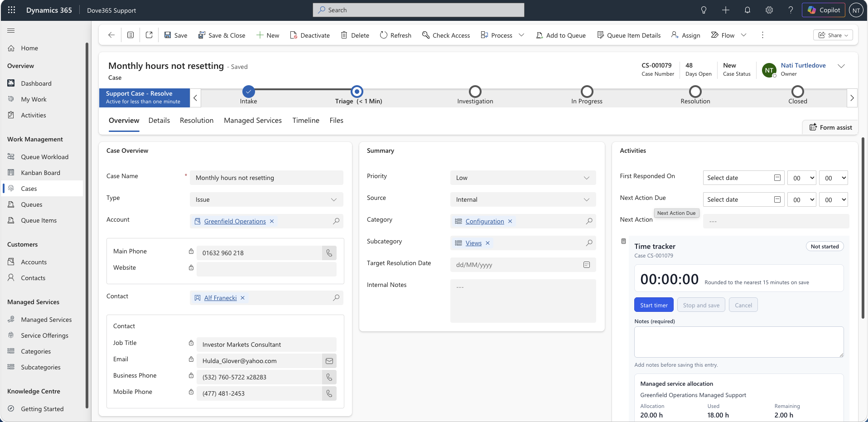Screen dimensions: 868x422
Task: Switch to the Managed Services tab
Action: click(253, 120)
